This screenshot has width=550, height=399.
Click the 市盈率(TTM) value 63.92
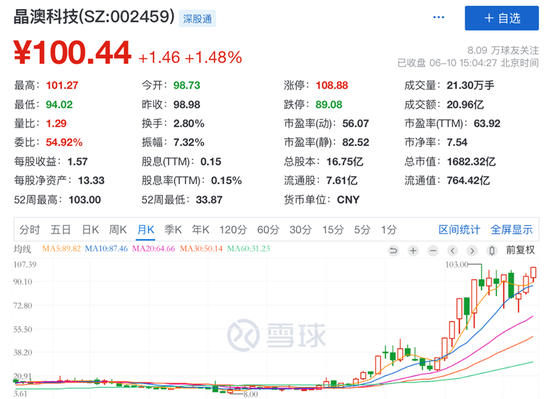487,123
